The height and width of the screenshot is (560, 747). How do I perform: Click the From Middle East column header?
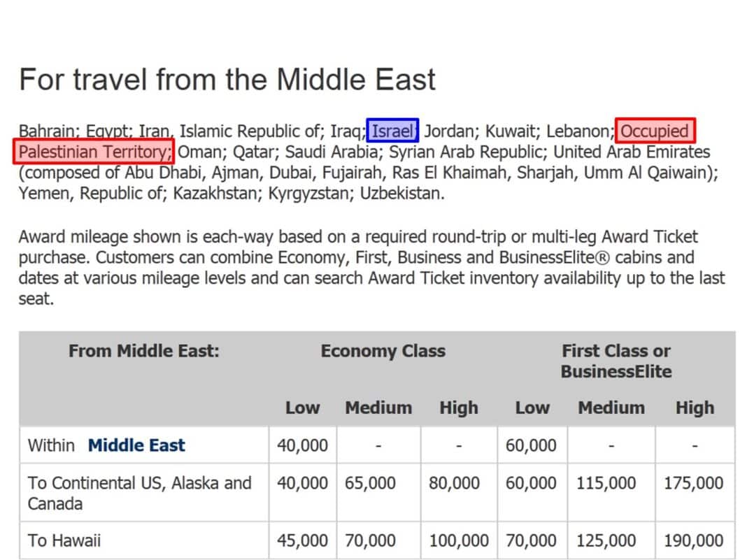pos(144,351)
